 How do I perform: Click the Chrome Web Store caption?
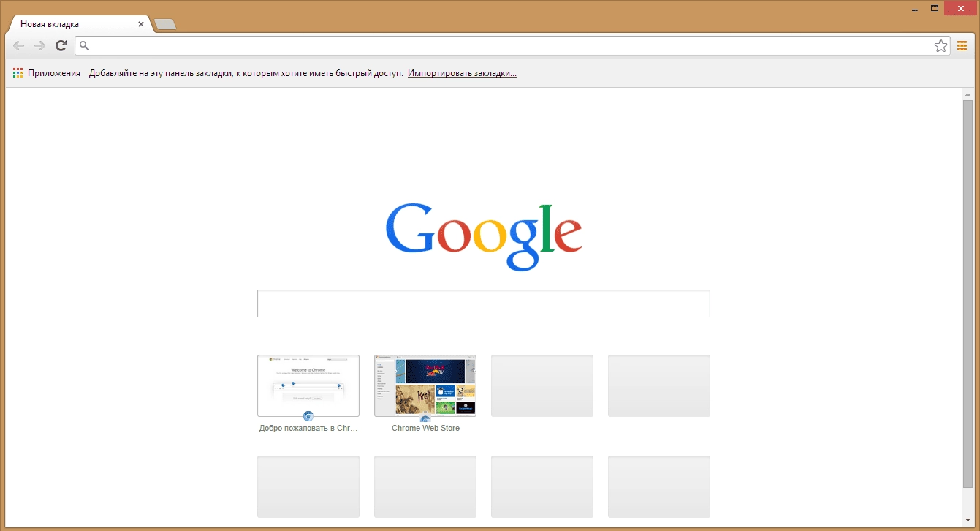click(x=425, y=428)
